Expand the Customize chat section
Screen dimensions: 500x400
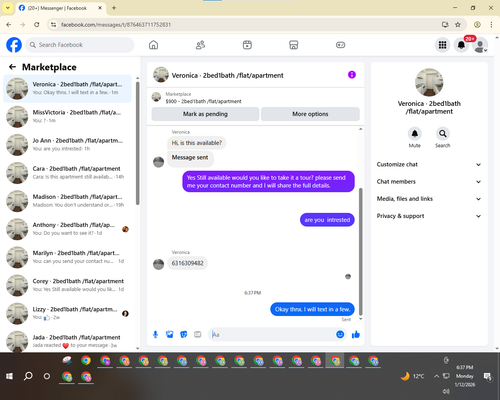coord(429,164)
